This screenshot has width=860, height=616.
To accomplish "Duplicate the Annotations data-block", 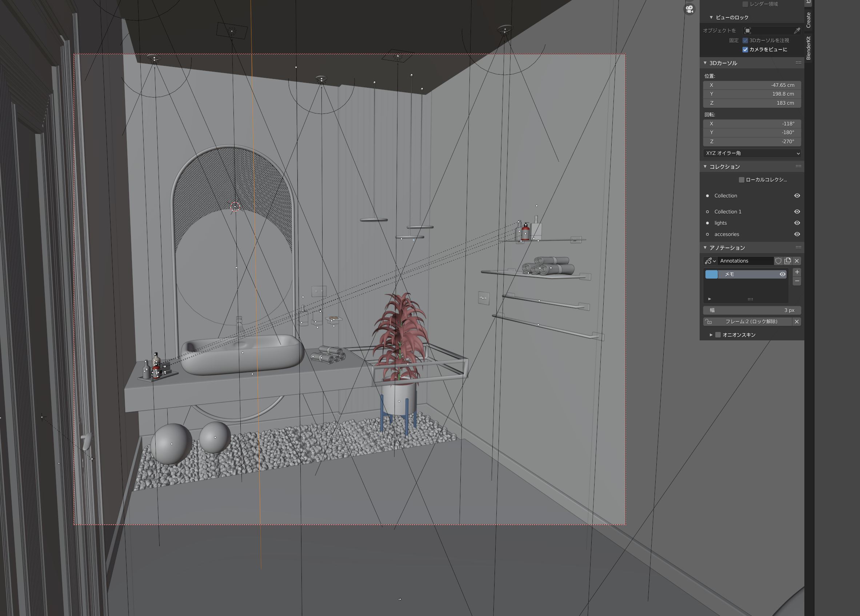I will (788, 261).
